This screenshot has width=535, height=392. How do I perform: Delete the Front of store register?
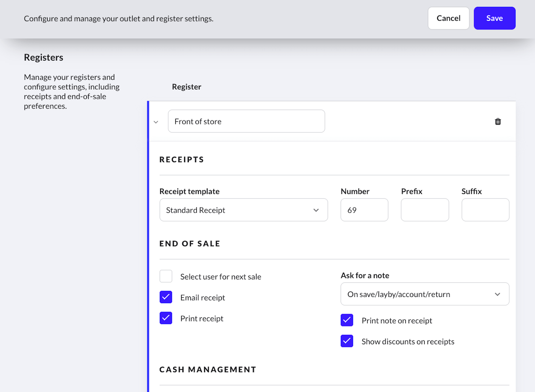point(498,121)
